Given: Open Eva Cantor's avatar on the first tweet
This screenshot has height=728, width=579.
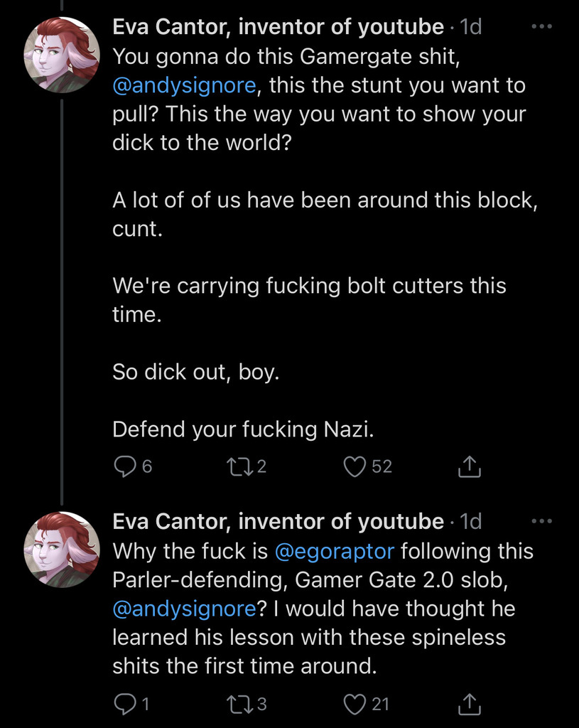Looking at the screenshot, I should pyautogui.click(x=61, y=55).
